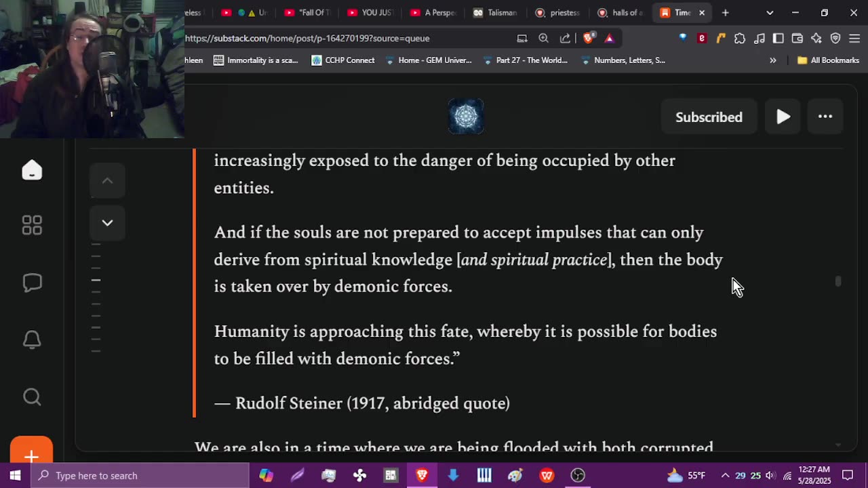868x488 pixels.
Task: Open the blue gem extension icon
Action: (x=683, y=38)
